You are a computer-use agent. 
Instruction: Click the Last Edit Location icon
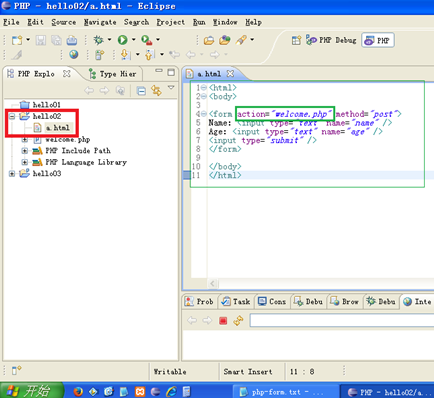[x=174, y=54]
